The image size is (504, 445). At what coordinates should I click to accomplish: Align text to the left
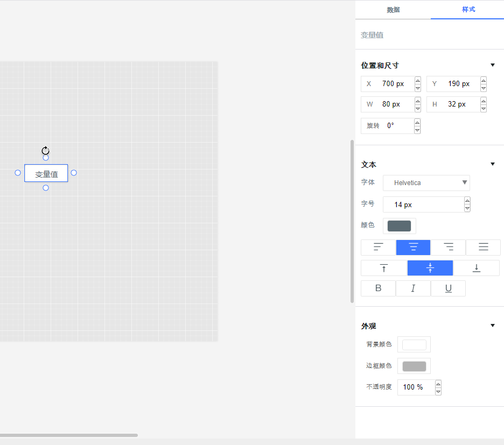pos(378,248)
